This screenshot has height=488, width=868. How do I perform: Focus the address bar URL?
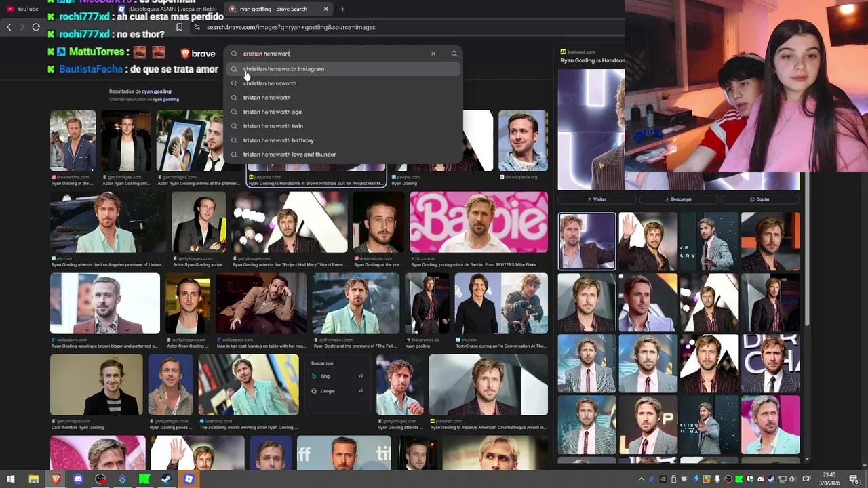(x=291, y=27)
